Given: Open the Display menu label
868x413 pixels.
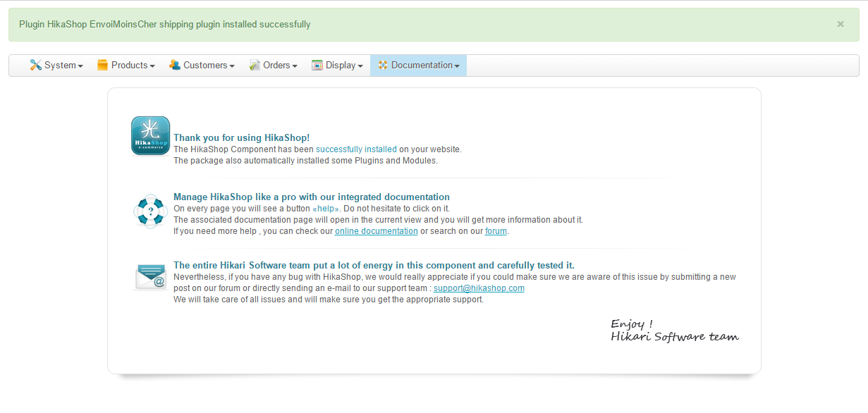Looking at the screenshot, I should [x=341, y=65].
